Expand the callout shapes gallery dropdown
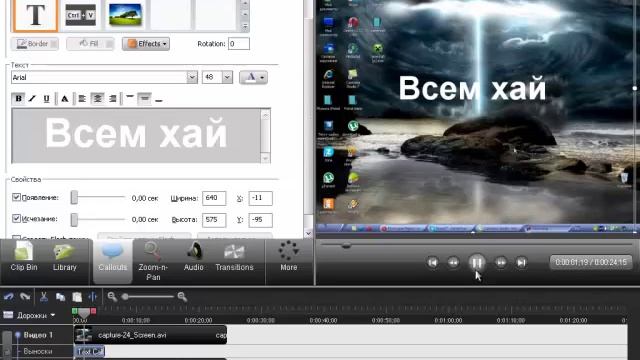The height and width of the screenshot is (360, 640). (245, 26)
